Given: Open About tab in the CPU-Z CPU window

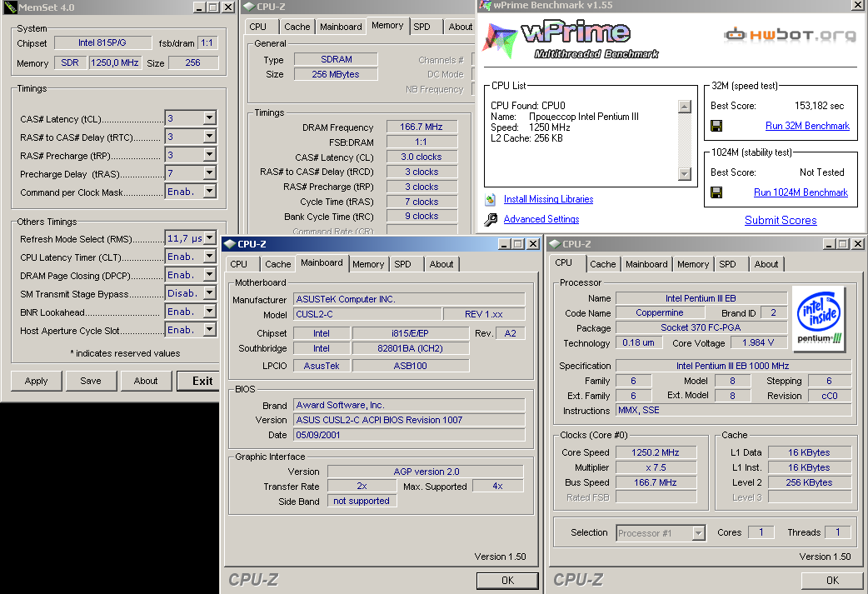Looking at the screenshot, I should point(766,265).
